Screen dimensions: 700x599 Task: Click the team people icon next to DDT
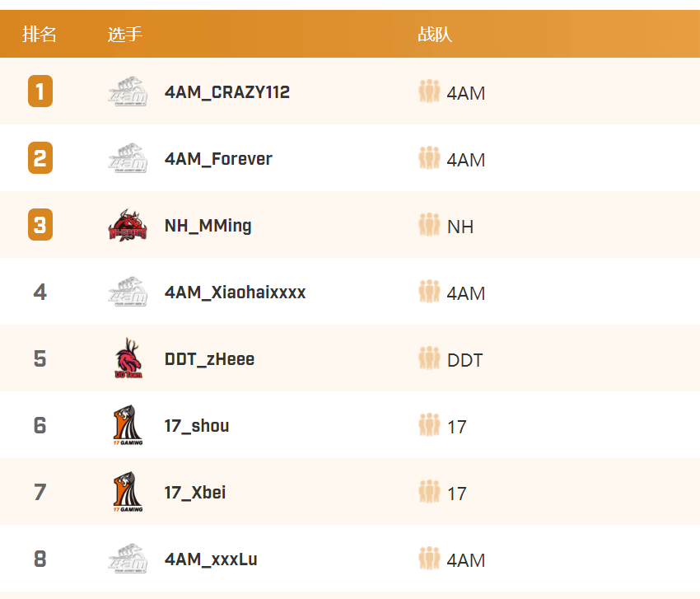coord(429,358)
